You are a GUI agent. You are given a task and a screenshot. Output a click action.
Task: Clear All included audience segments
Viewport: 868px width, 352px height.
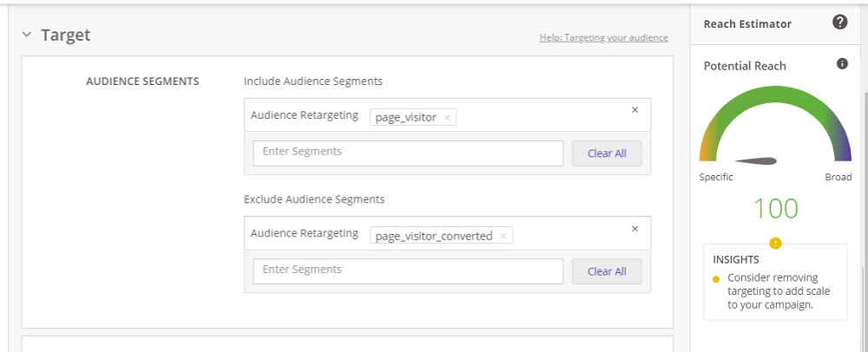click(607, 153)
